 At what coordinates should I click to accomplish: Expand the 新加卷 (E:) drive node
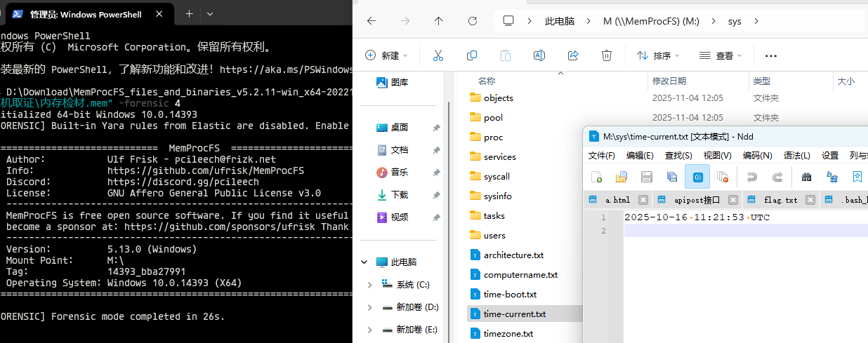[x=370, y=330]
